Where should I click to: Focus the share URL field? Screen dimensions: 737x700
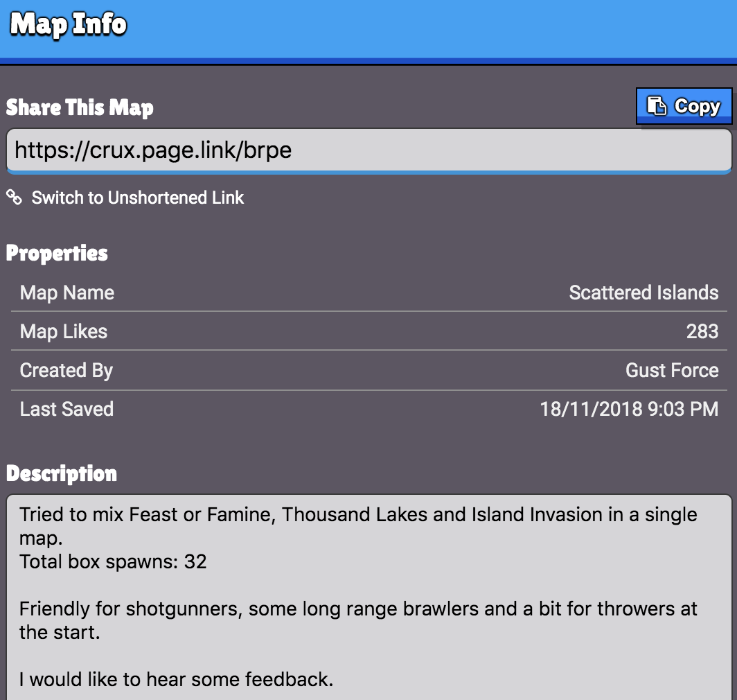tap(368, 150)
